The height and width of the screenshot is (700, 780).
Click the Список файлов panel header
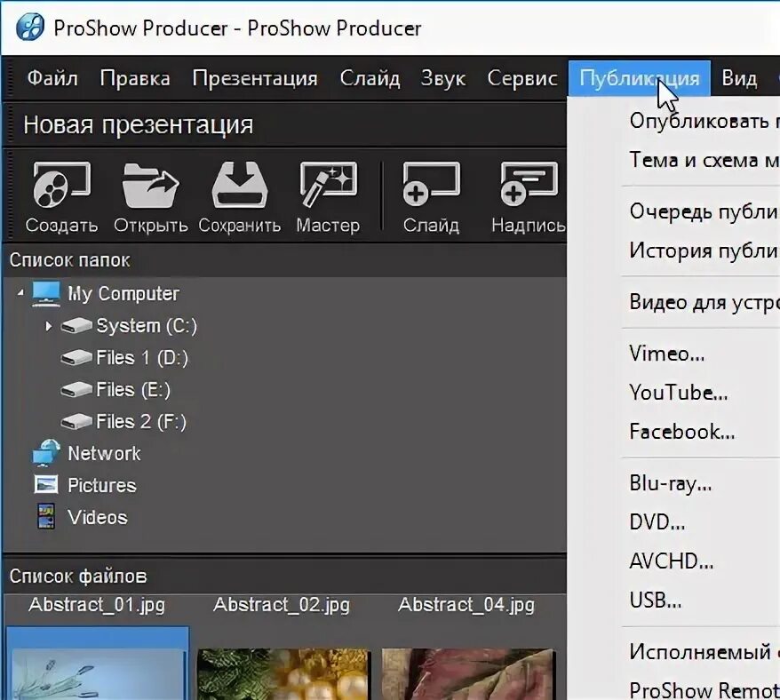[78, 577]
